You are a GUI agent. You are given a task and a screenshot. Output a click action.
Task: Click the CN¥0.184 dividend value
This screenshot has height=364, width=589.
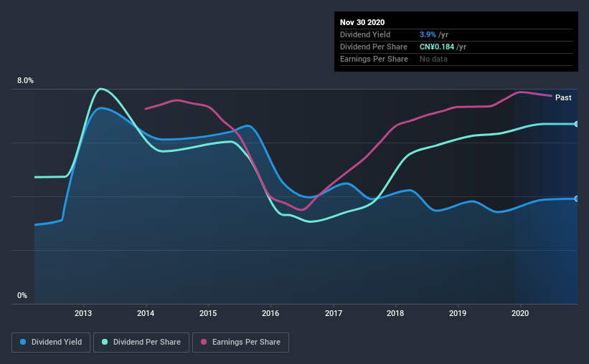437,47
